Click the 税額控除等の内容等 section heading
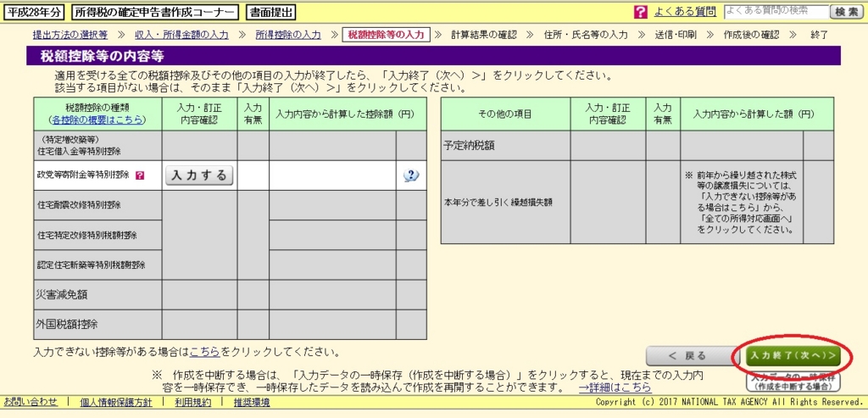868x418 pixels. click(102, 56)
